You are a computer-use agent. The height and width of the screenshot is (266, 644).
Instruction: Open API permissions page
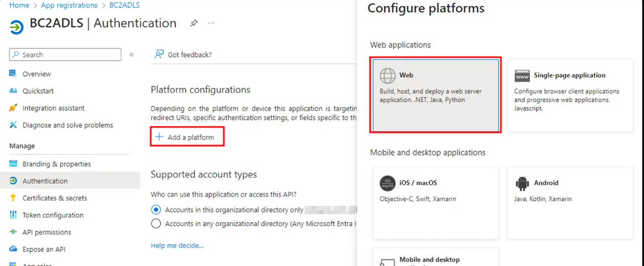tap(47, 232)
